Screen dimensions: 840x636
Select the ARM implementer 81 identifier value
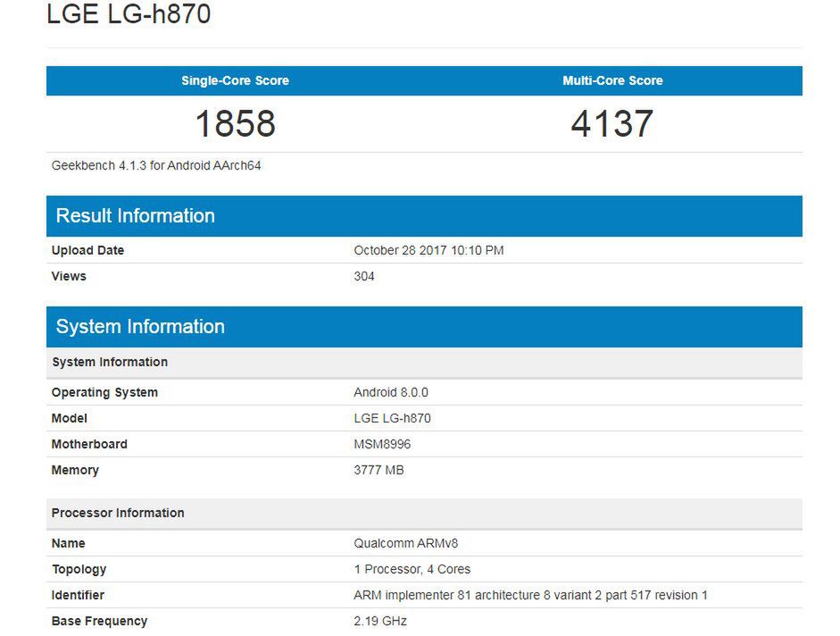(x=530, y=595)
